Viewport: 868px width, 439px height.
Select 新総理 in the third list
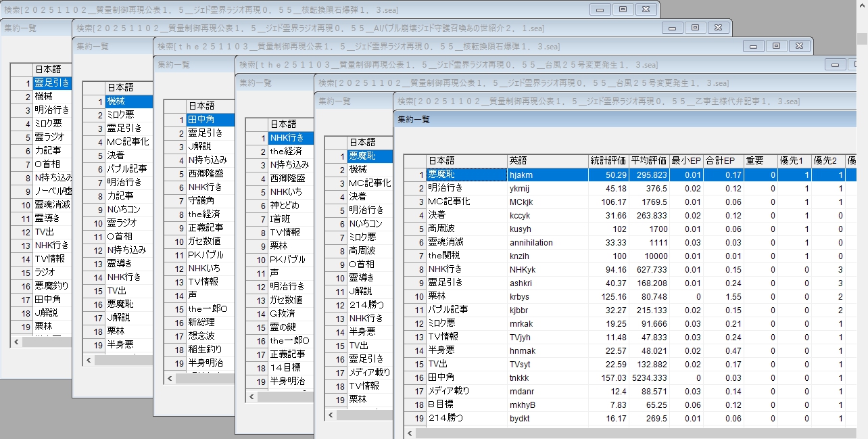pyautogui.click(x=209, y=322)
